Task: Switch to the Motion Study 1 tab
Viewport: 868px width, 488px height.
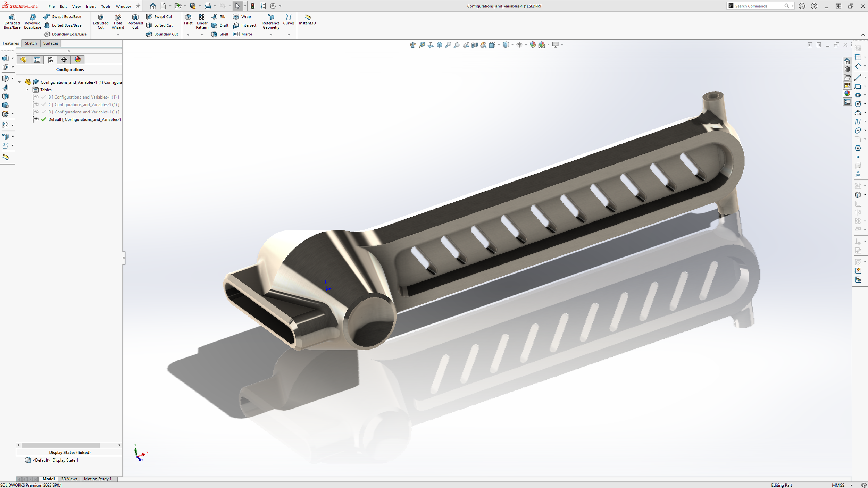Action: point(98,479)
